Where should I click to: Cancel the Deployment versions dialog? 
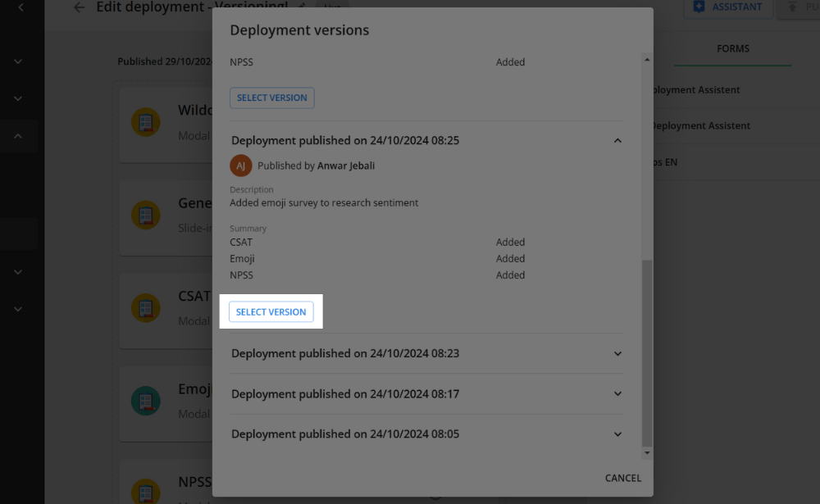[x=622, y=478]
